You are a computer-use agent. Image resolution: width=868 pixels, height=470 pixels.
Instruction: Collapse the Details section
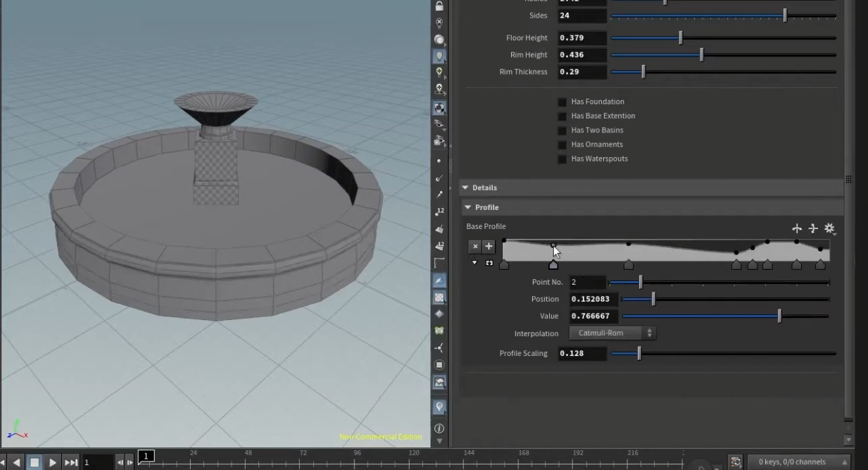click(465, 187)
